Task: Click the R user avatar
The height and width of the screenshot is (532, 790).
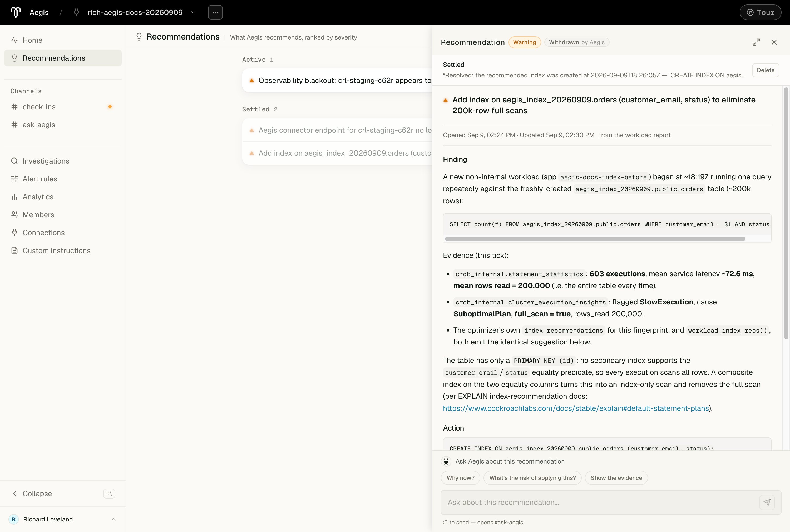Action: (x=14, y=519)
